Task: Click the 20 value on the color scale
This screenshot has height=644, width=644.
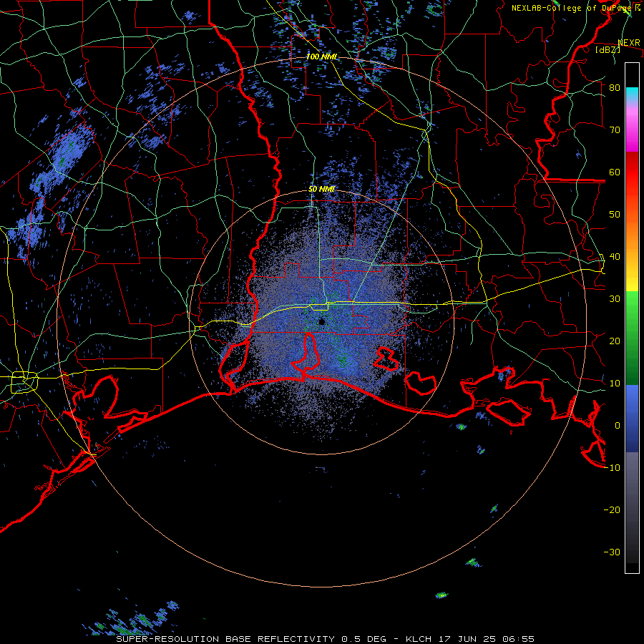Action: [615, 341]
